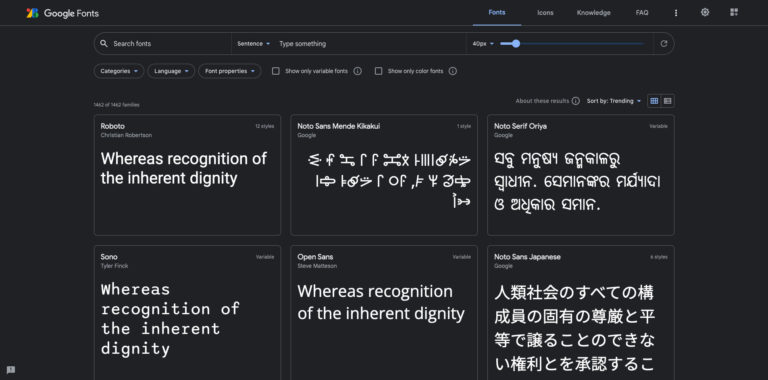The height and width of the screenshot is (380, 768).
Task: Enable Show only color fonts checkbox
Action: [378, 71]
